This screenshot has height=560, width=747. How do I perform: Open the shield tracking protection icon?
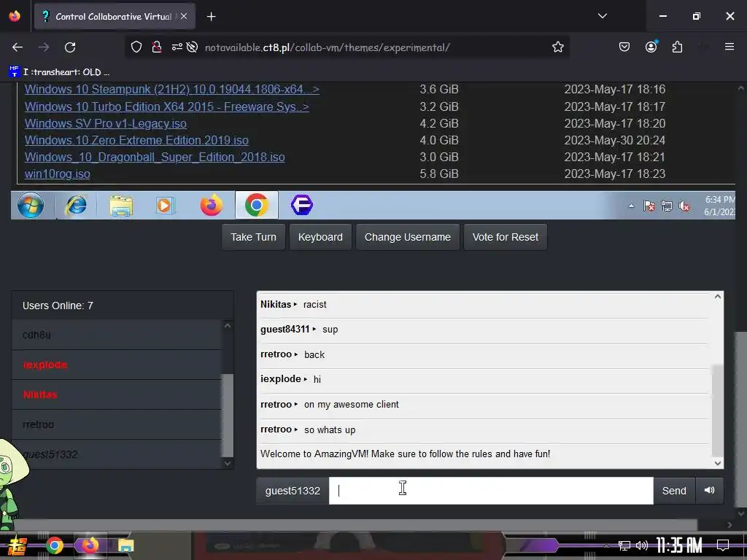tap(136, 47)
